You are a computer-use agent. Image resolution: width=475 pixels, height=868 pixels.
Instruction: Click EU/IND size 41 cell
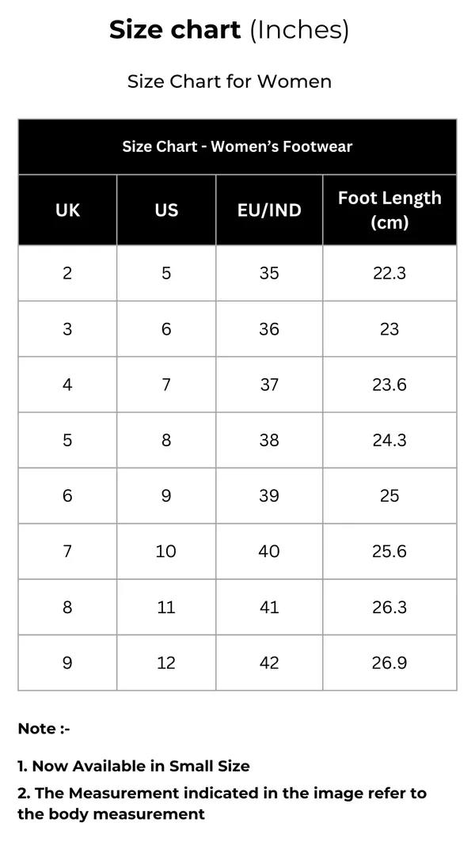pyautogui.click(x=269, y=607)
